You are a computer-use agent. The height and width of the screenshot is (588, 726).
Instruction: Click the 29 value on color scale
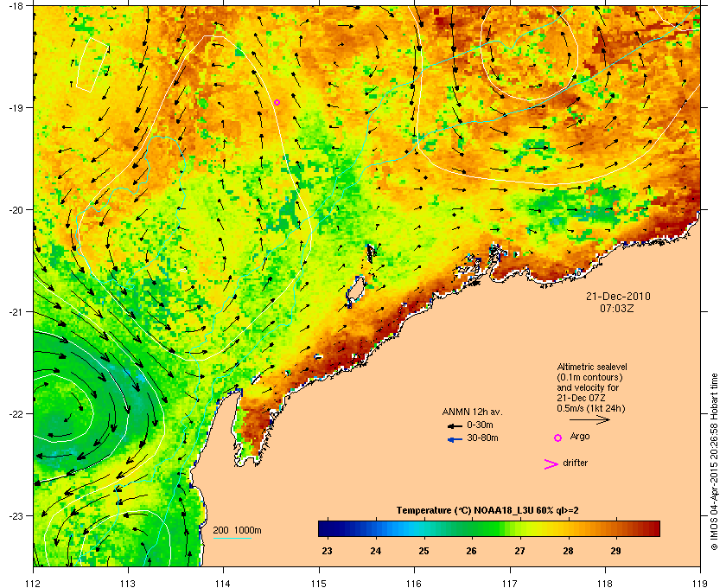coord(615,551)
